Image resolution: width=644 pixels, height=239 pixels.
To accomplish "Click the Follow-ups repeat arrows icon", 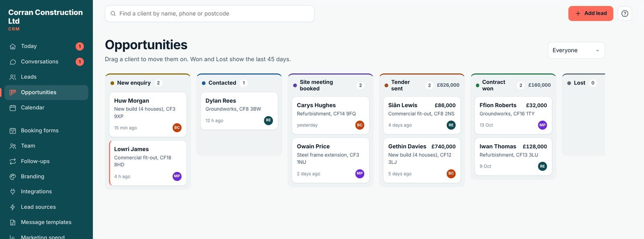I will click(x=13, y=161).
